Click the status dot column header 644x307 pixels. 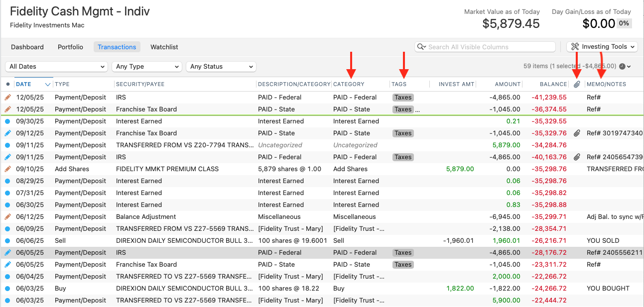(x=7, y=85)
